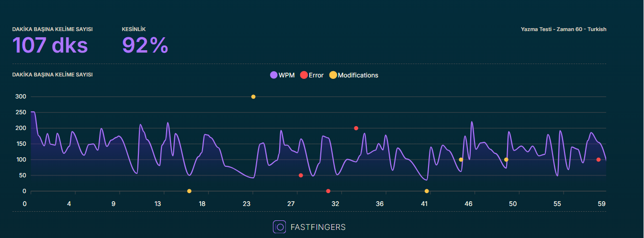
Task: Click the red error marker near second 59
Action: tap(599, 160)
